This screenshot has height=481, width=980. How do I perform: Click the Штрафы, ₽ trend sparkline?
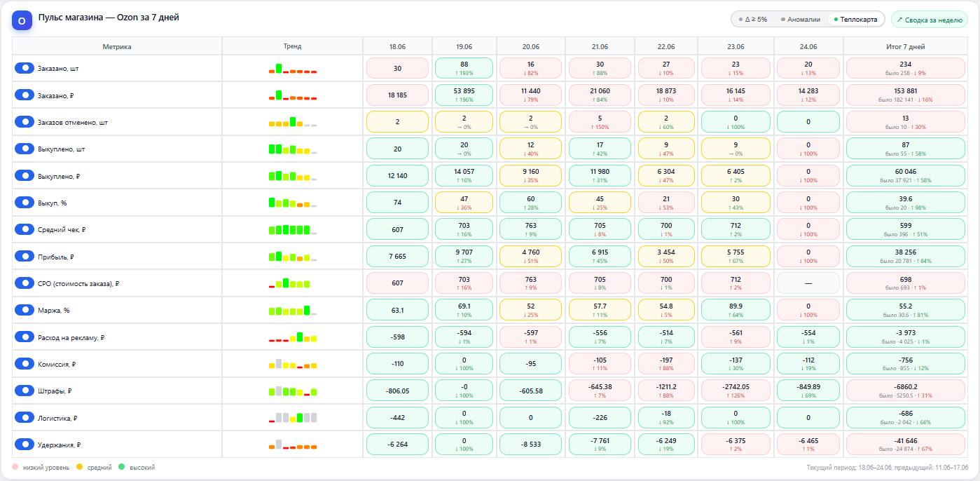(x=293, y=391)
